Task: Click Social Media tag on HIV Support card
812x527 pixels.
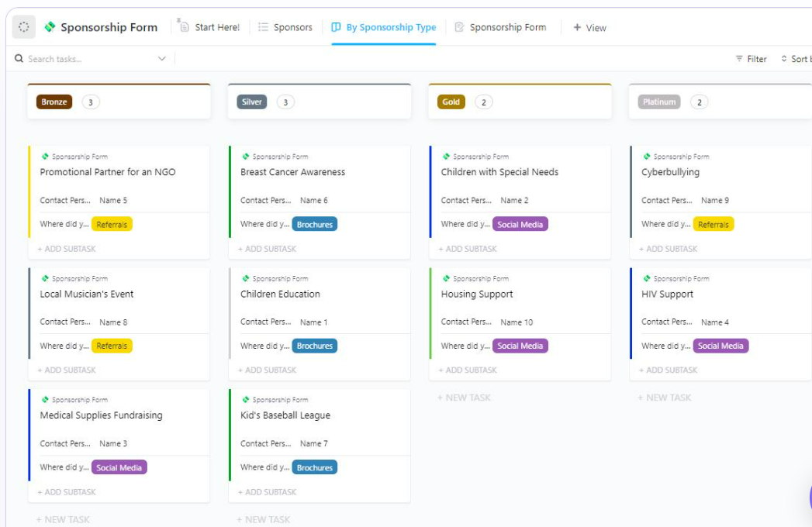Action: (x=720, y=346)
